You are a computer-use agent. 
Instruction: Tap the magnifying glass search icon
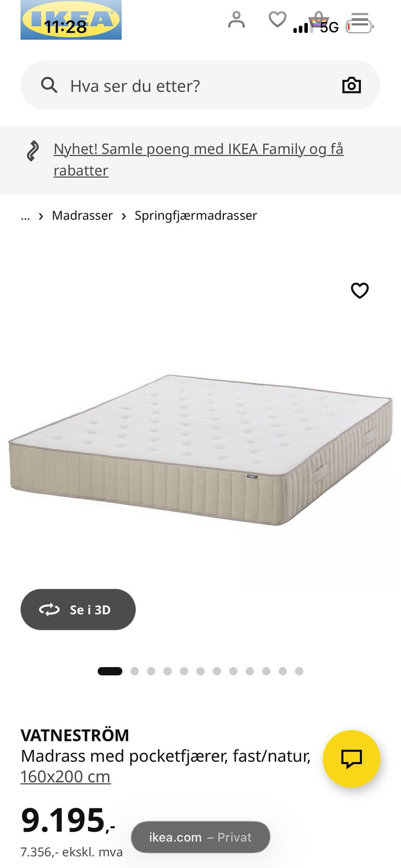coord(49,85)
